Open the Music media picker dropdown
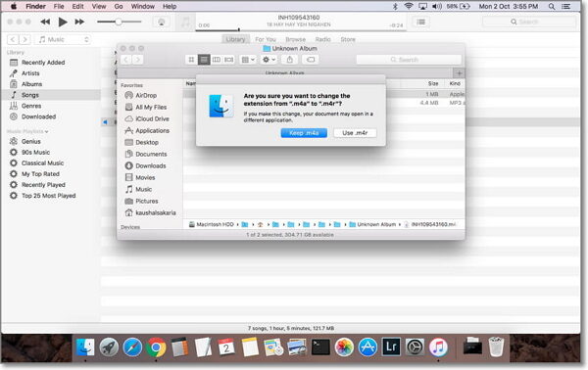Image resolution: width=588 pixels, height=370 pixels. pos(63,40)
